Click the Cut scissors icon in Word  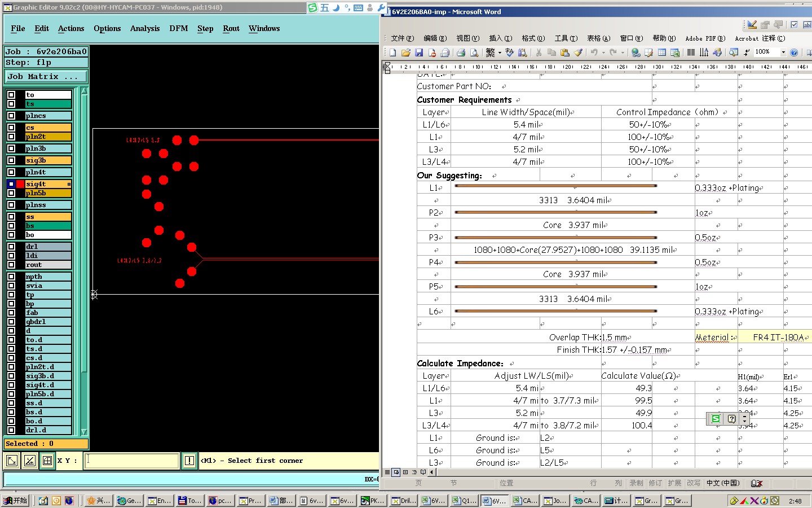point(539,52)
